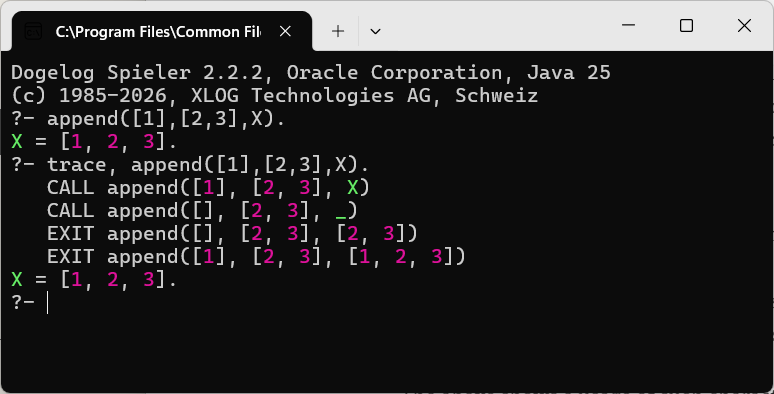Minimize the terminal window

click(x=628, y=25)
